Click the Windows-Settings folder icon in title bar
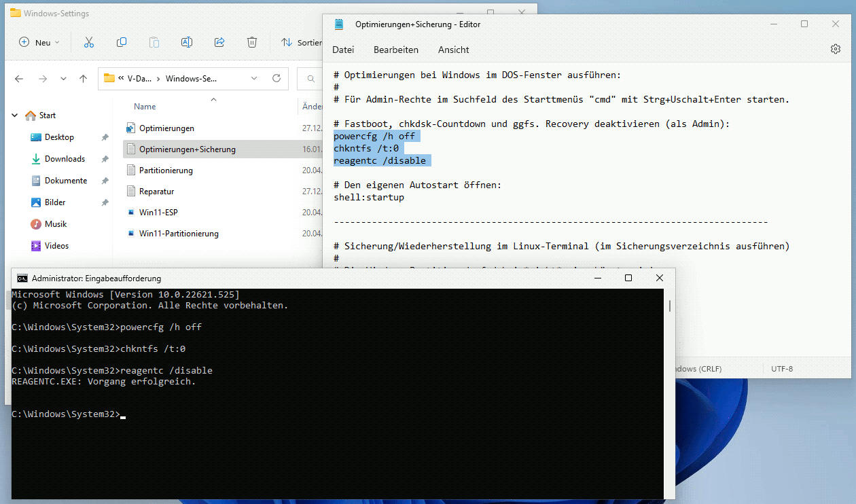Image resolution: width=856 pixels, height=504 pixels. point(15,13)
